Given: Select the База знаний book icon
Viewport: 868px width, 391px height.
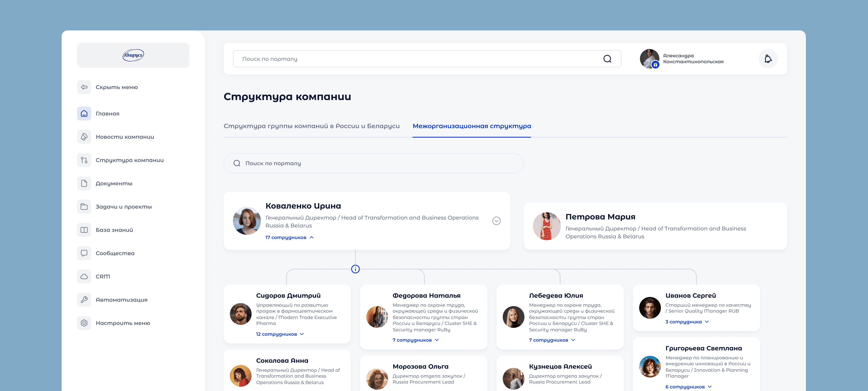Looking at the screenshot, I should pyautogui.click(x=84, y=230).
